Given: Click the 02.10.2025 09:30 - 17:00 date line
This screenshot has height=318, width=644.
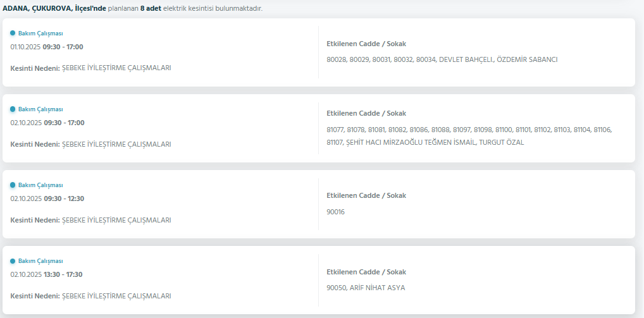Looking at the screenshot, I should pos(47,123).
